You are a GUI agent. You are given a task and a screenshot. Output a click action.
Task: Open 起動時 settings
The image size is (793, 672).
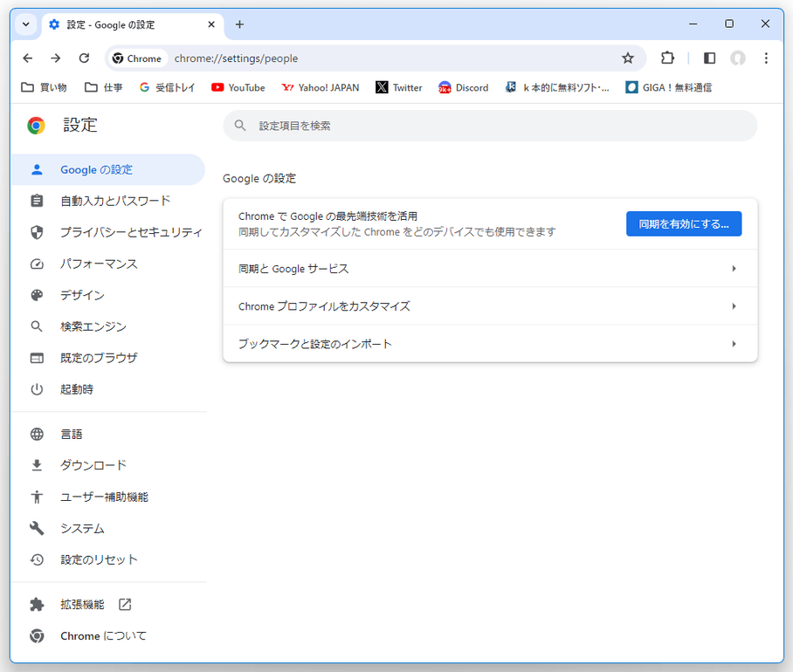tap(108, 389)
